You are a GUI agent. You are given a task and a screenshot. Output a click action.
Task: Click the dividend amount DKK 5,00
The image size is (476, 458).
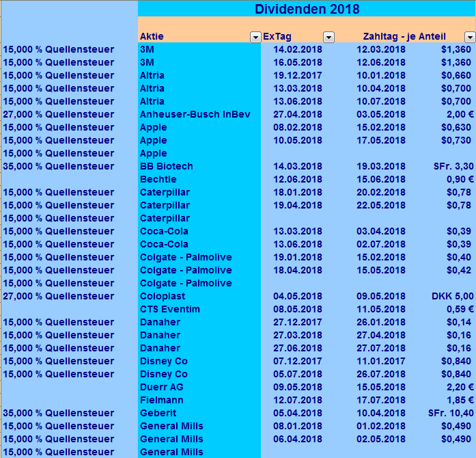[453, 296]
